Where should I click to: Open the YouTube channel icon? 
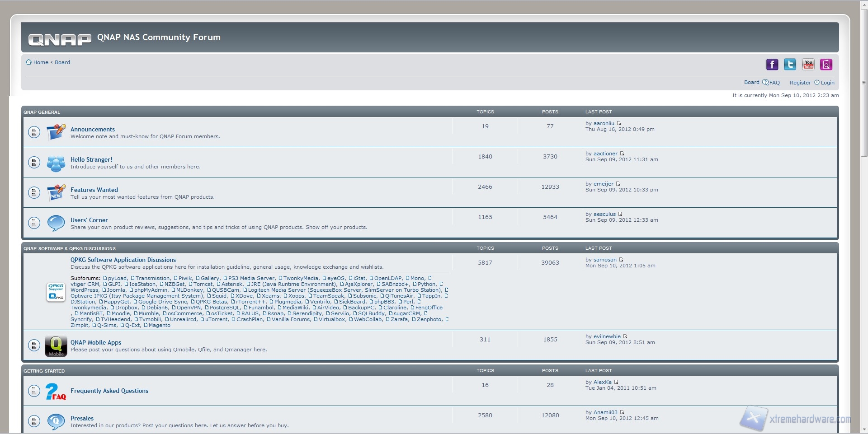(x=808, y=65)
